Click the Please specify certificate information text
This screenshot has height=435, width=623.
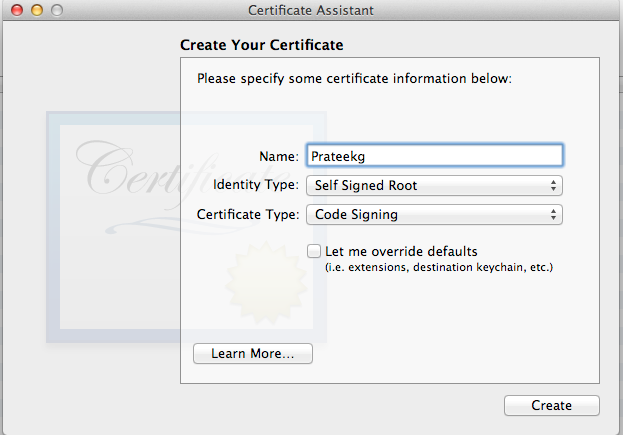click(x=354, y=78)
